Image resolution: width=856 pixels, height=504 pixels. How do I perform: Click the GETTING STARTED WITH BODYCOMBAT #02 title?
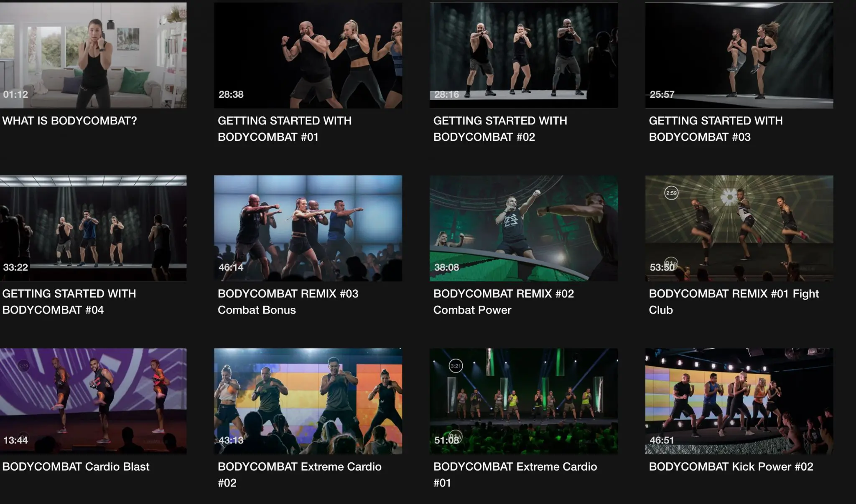pyautogui.click(x=500, y=129)
